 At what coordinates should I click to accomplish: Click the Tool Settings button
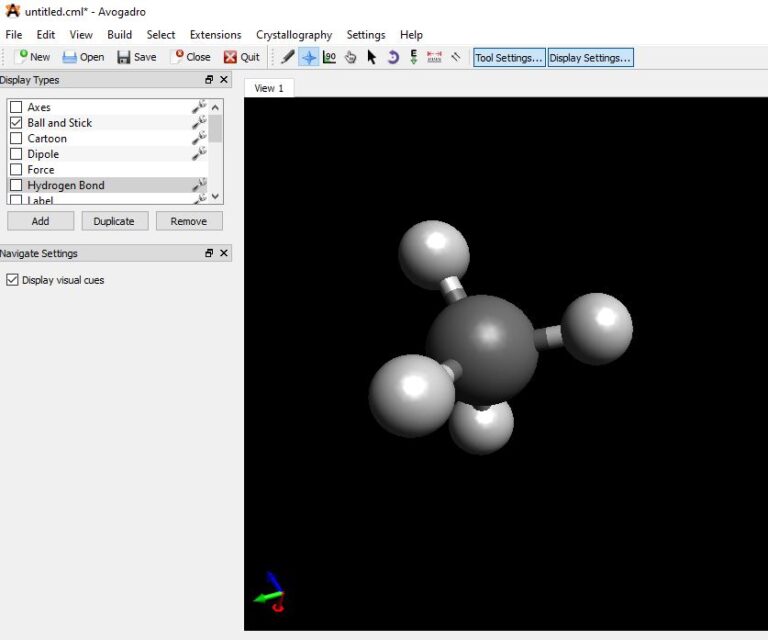point(509,58)
